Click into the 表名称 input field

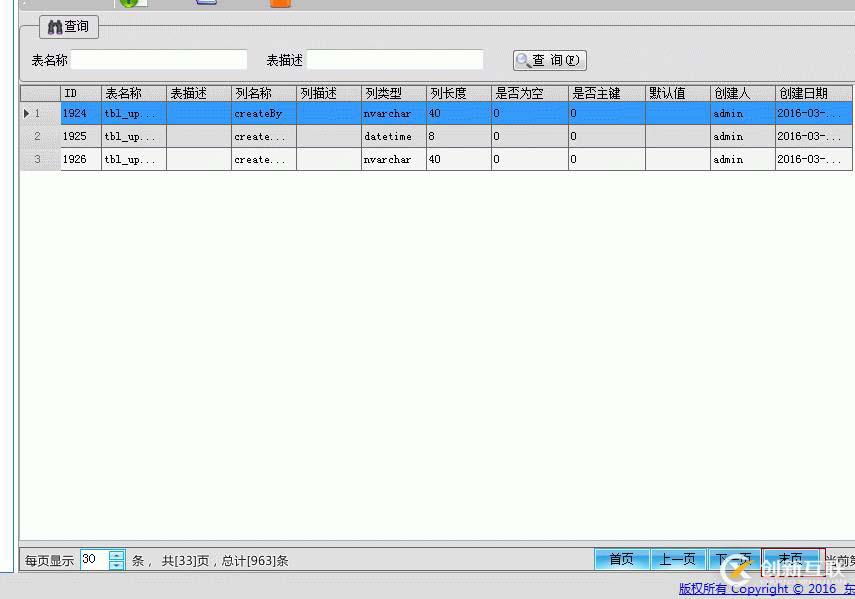[159, 59]
